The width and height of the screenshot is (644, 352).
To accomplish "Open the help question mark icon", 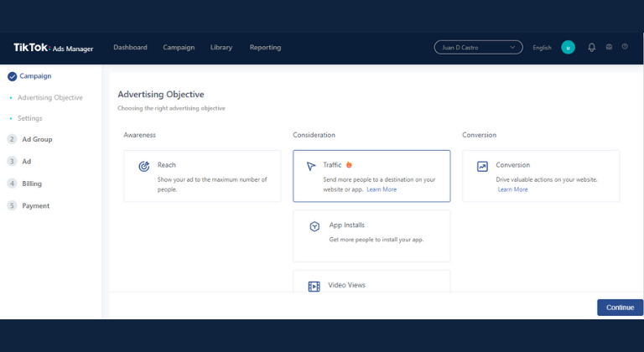I will (625, 47).
